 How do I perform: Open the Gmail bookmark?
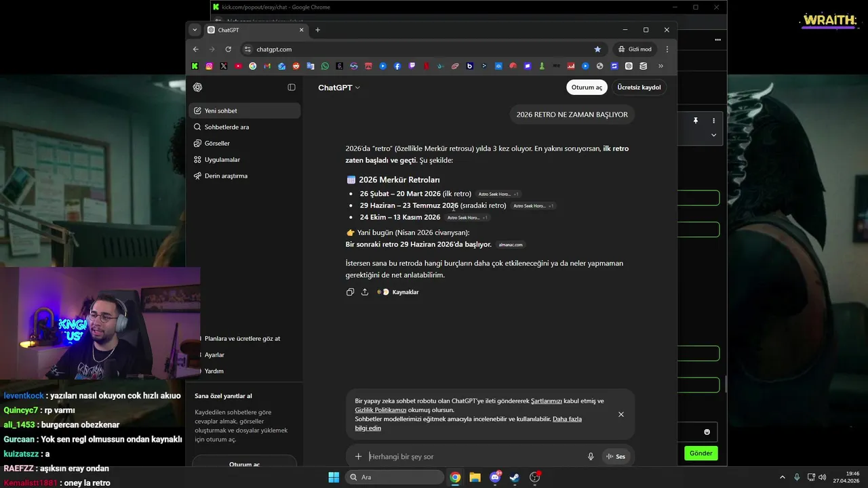click(267, 66)
